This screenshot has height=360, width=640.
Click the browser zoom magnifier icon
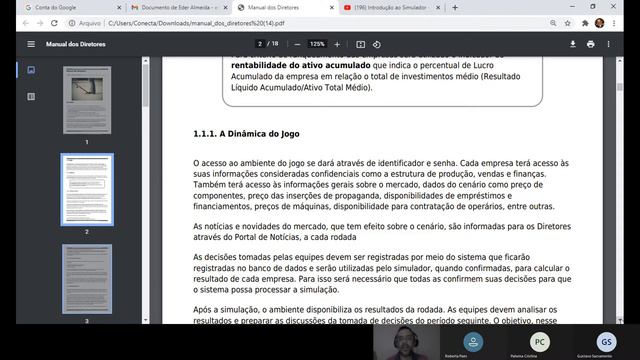click(x=553, y=23)
